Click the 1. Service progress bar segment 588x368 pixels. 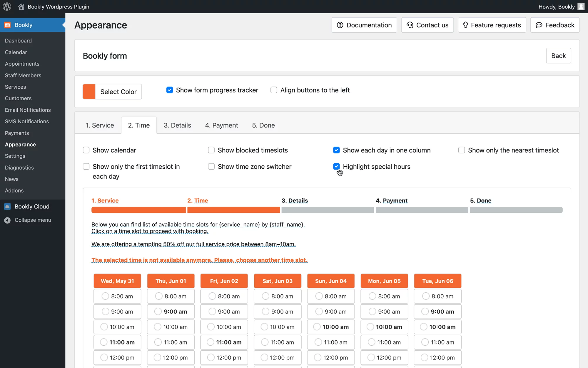tap(138, 210)
